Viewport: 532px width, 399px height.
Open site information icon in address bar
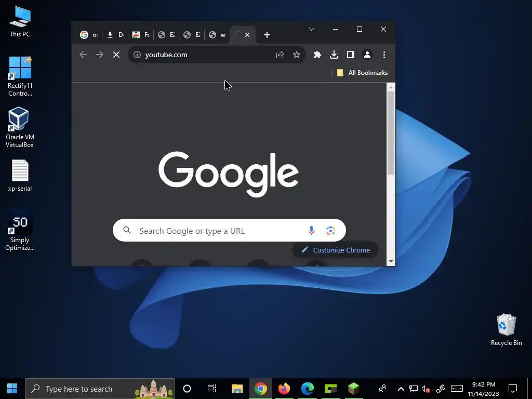137,55
